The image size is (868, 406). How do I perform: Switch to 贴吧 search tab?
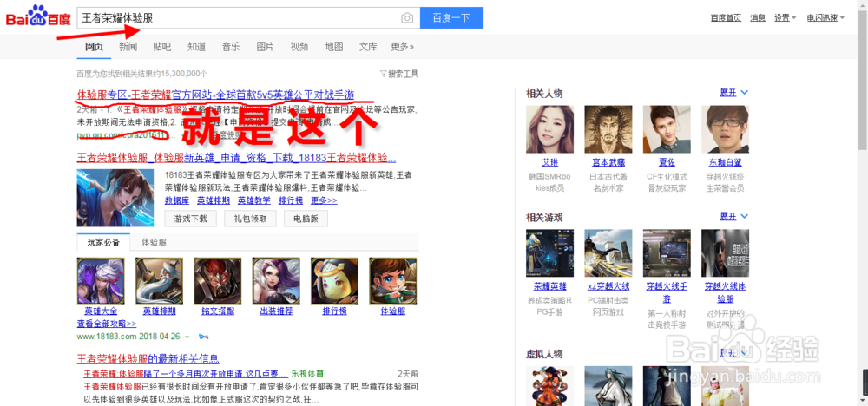pos(162,47)
